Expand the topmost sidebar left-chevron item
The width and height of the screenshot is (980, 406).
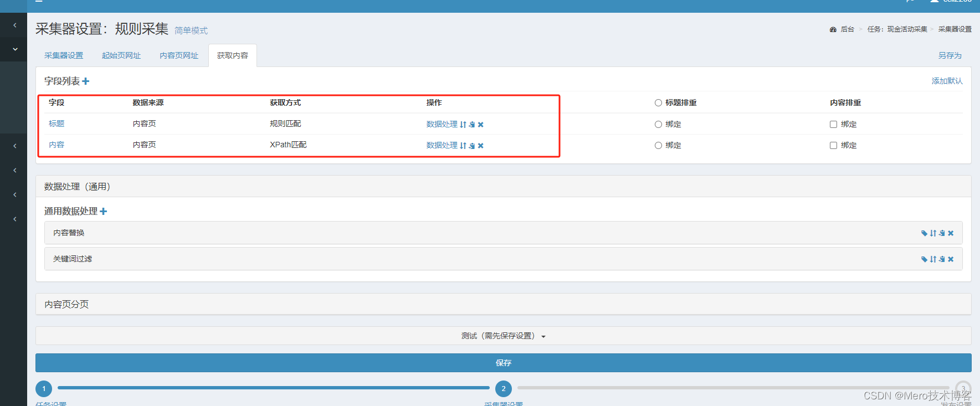(15, 25)
